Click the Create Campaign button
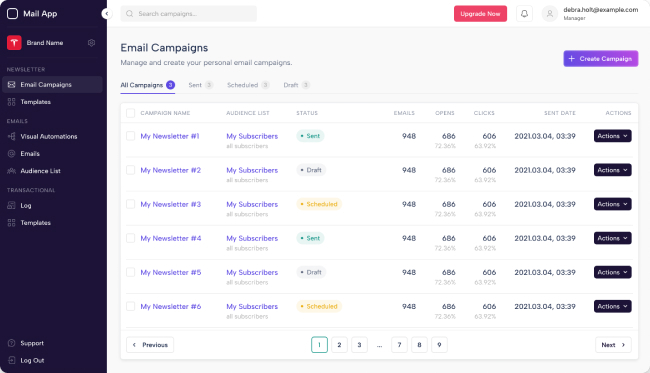Screen dimensions: 650x373 601,59
